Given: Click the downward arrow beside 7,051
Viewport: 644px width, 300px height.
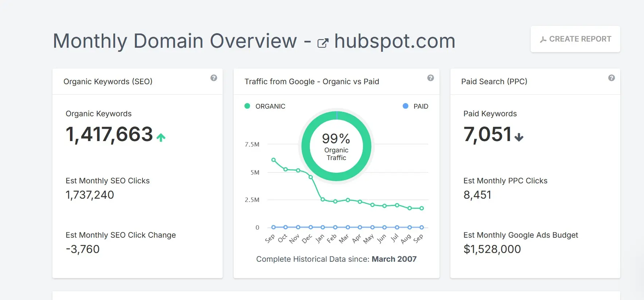Looking at the screenshot, I should click(519, 137).
